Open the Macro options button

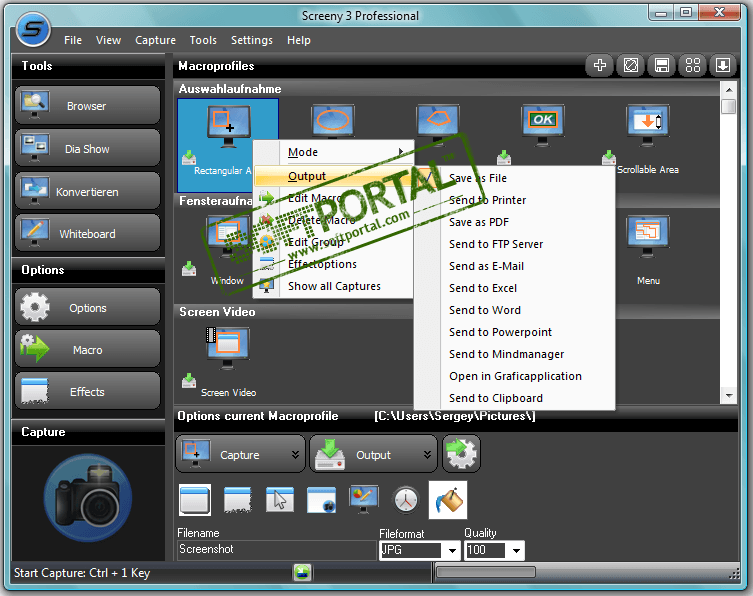(87, 349)
